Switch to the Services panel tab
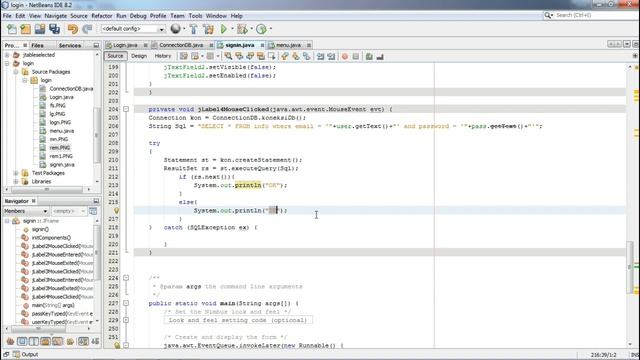Image resolution: width=640 pixels, height=360 pixels. (70, 46)
